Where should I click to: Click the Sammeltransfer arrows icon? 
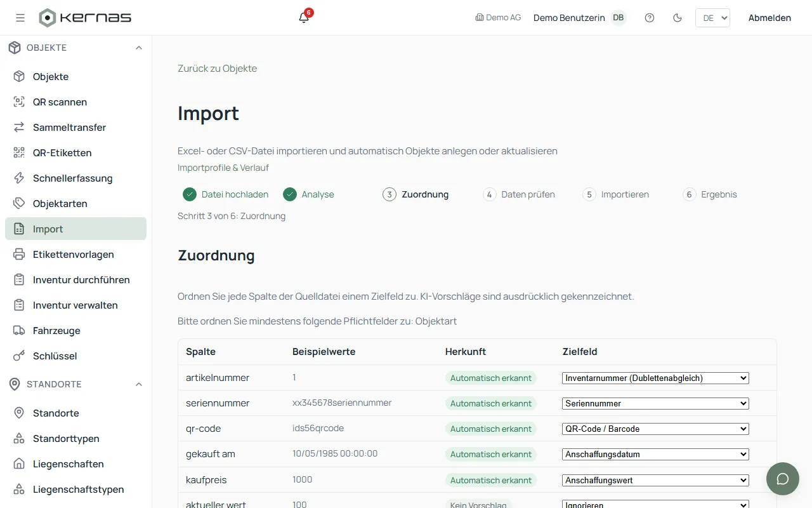20,127
